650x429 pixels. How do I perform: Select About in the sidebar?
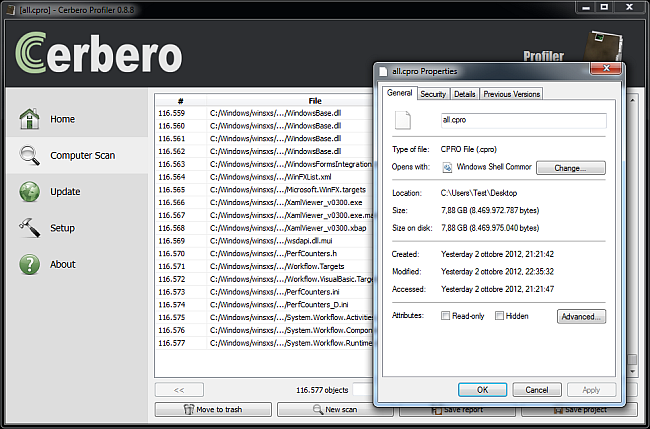[77, 264]
